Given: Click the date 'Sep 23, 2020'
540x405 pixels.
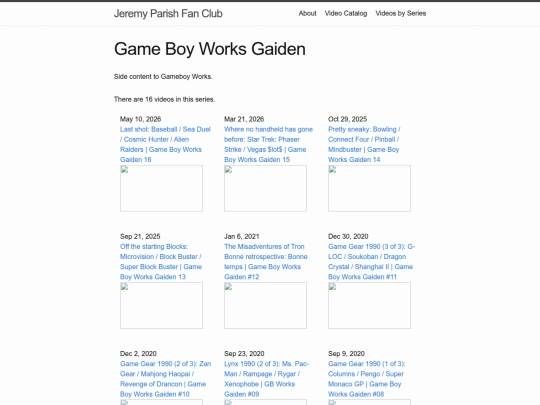Looking at the screenshot, I should coord(244,354).
